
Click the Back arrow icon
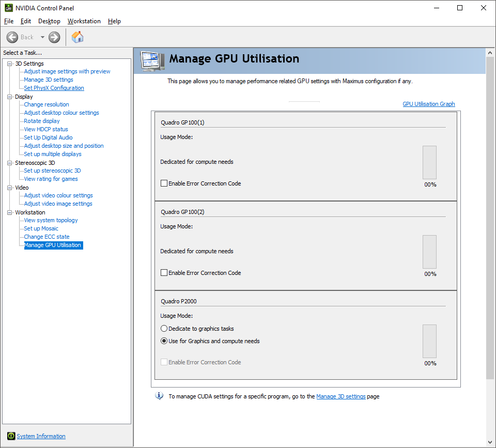[12, 37]
